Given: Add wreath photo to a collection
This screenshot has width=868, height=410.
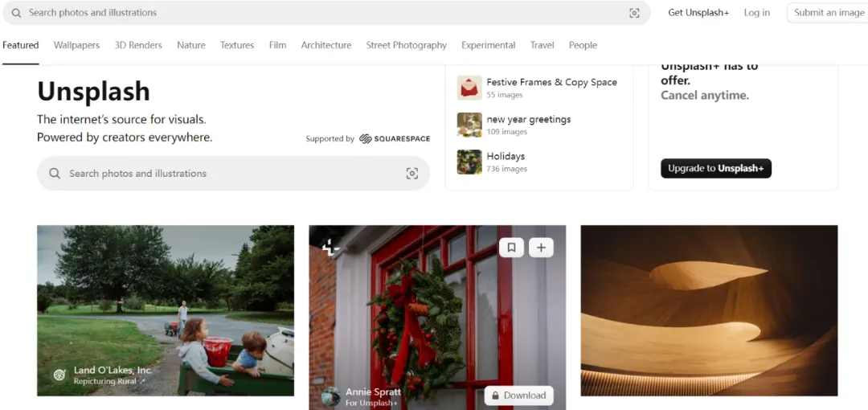Looking at the screenshot, I should [x=541, y=248].
